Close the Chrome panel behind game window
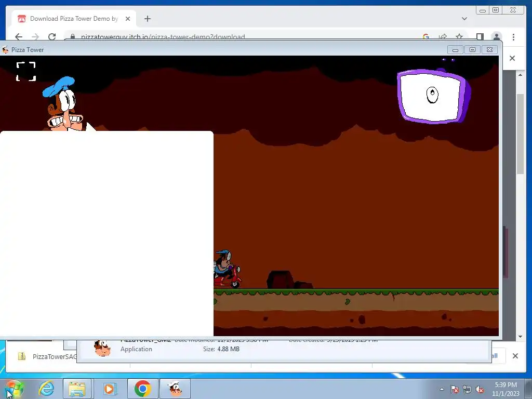This screenshot has height=399, width=532. tap(512, 58)
